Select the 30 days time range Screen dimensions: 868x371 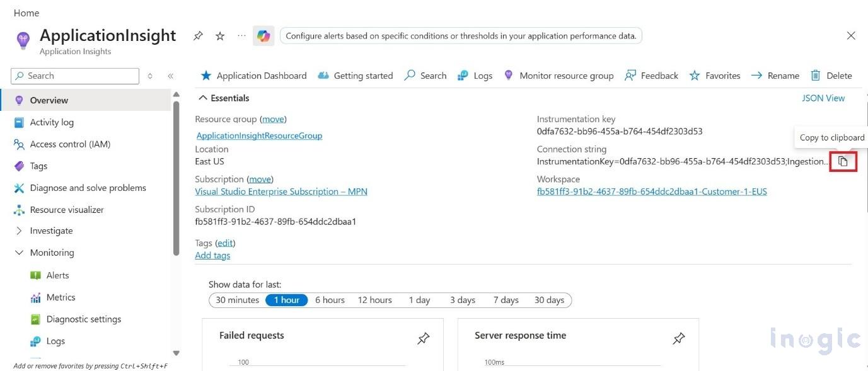tap(549, 300)
